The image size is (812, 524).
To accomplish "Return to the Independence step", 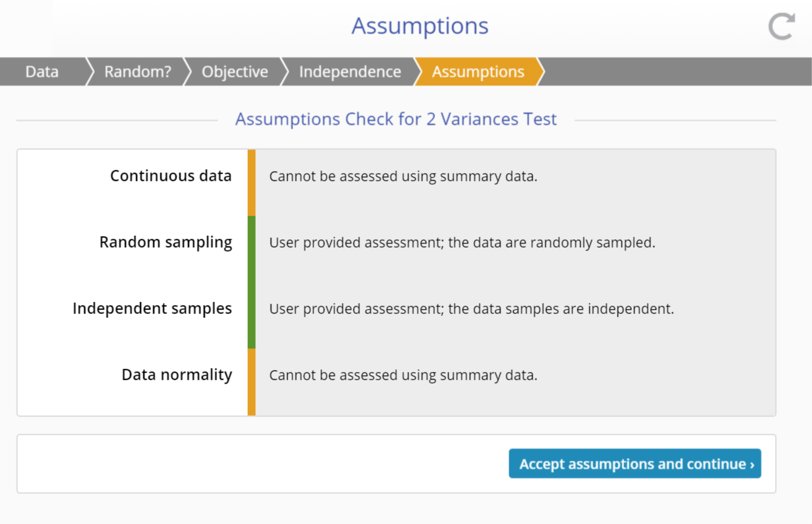I will click(x=350, y=72).
